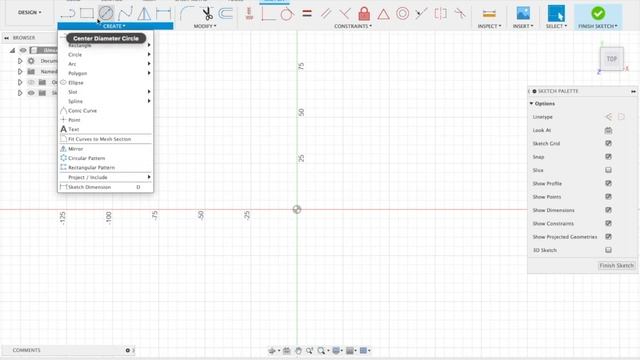Open the Arc submenu
Image resolution: width=640 pixels, height=360 pixels.
point(106,64)
